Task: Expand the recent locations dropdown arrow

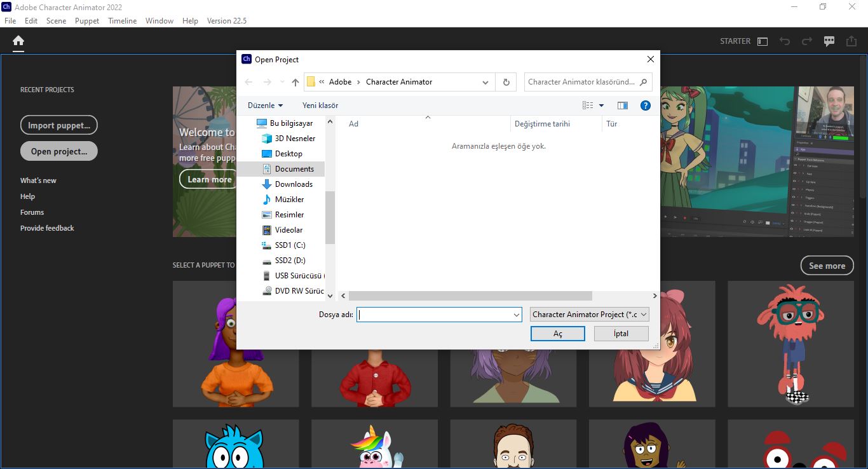Action: point(281,82)
